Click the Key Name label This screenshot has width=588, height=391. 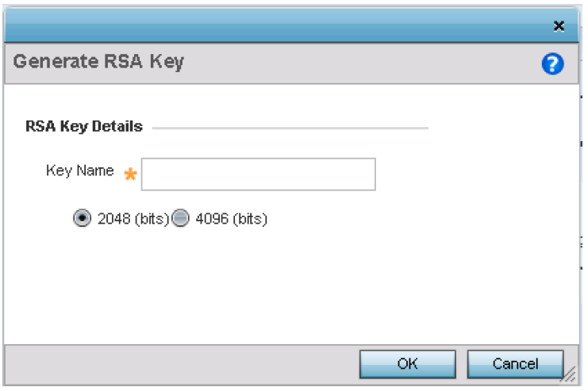point(80,171)
